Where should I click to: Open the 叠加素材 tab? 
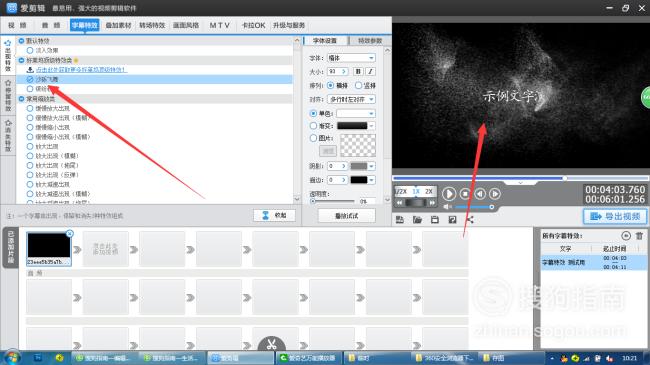click(x=118, y=25)
